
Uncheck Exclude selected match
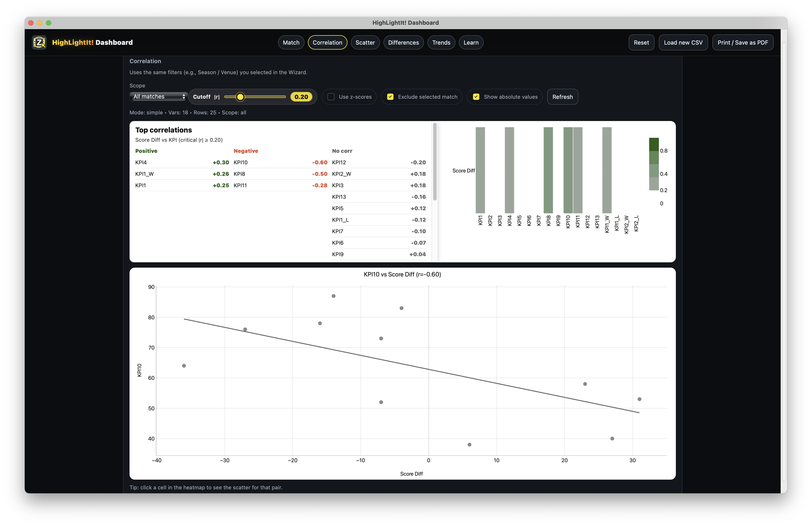pos(390,97)
